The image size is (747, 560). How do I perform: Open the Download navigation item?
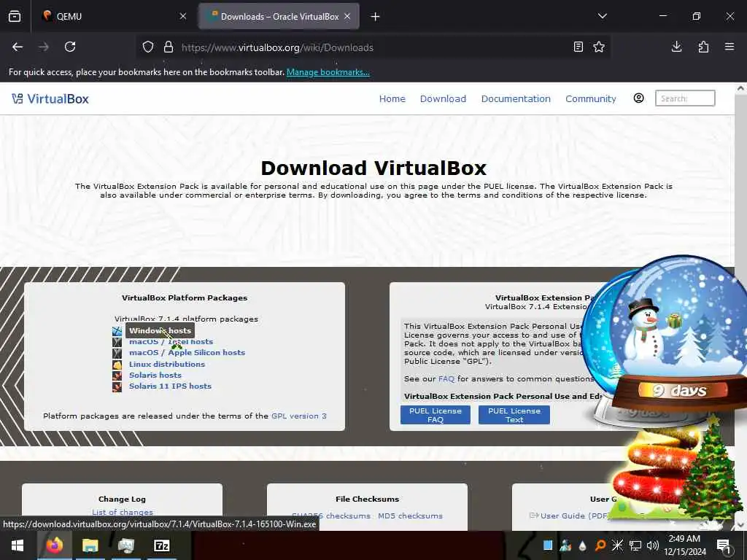pos(443,98)
